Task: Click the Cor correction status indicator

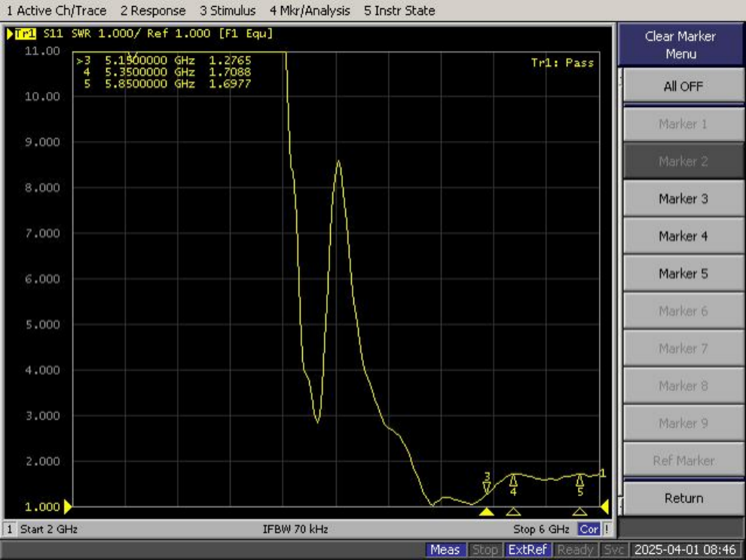Action: tap(589, 529)
